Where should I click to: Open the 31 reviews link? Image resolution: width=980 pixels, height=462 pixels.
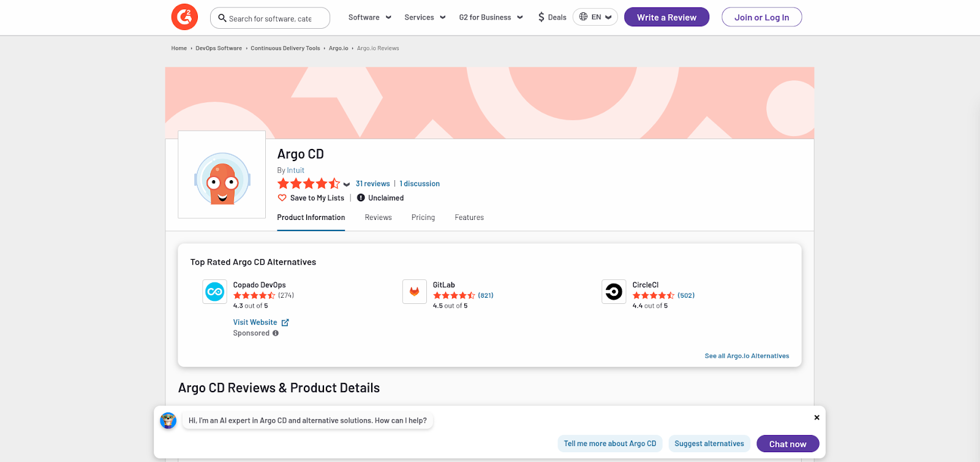pos(372,184)
